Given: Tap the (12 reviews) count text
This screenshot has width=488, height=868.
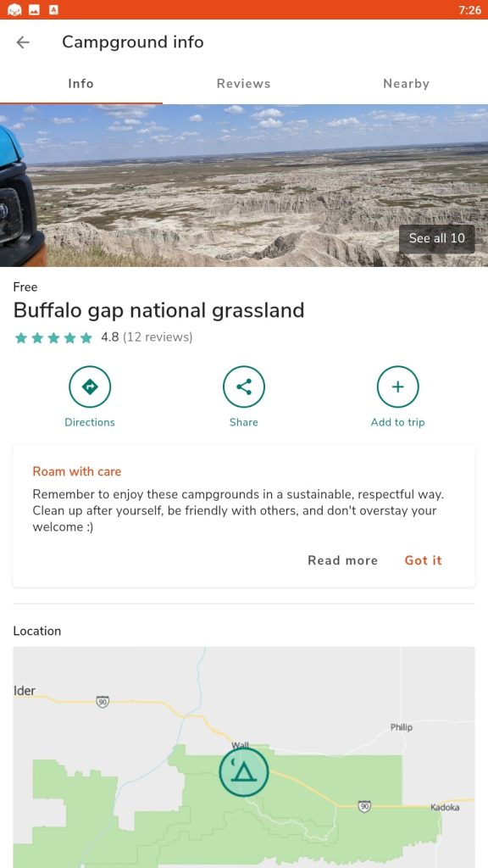Looking at the screenshot, I should click(158, 337).
